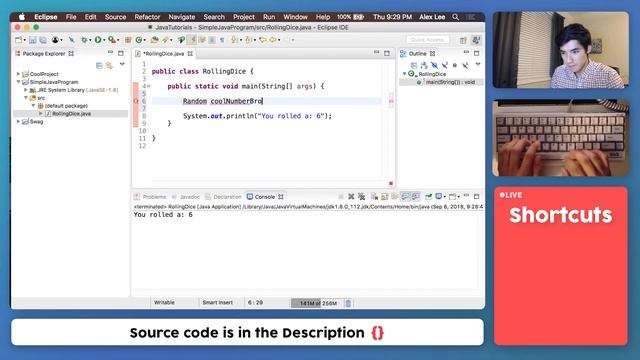Minimize the Outline panel
640x360 pixels.
coord(466,53)
